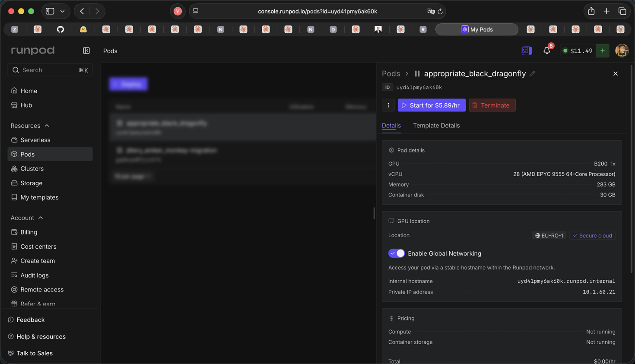This screenshot has height=364, width=635.
Task: Edit pod name with pencil icon
Action: pos(532,74)
